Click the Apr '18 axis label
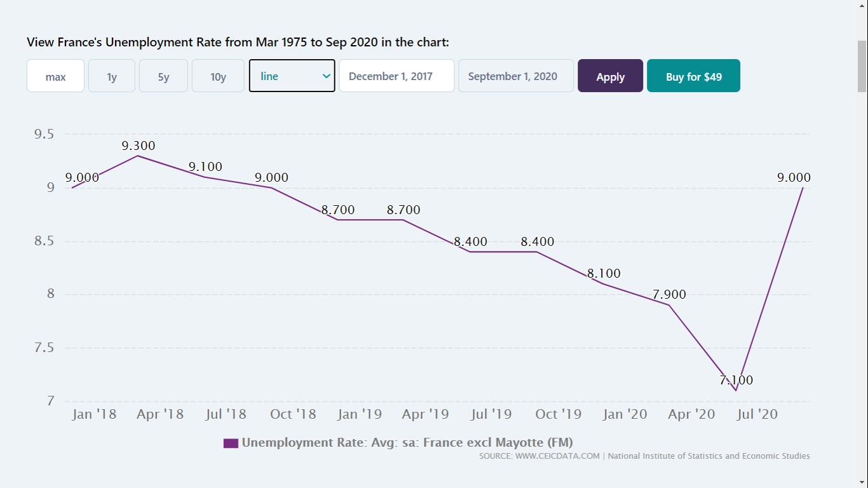Image resolution: width=868 pixels, height=488 pixels. point(160,414)
